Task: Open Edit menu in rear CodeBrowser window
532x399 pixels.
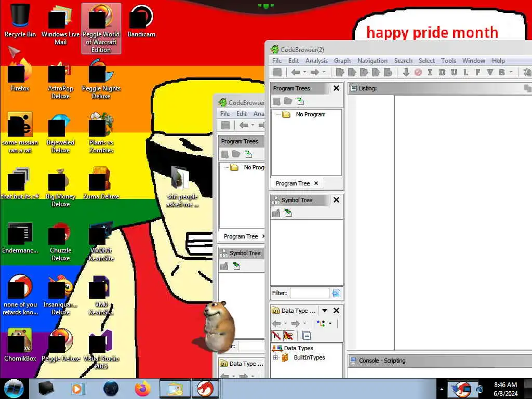Action: point(242,114)
